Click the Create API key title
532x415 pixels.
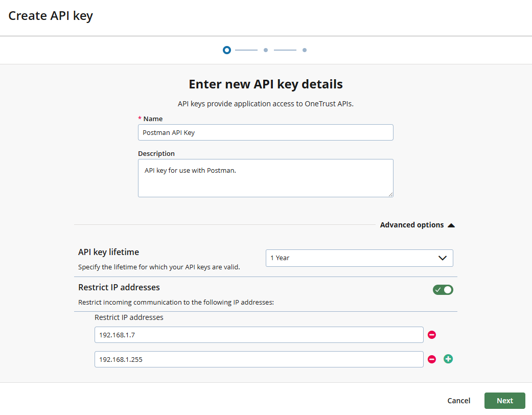click(x=50, y=16)
